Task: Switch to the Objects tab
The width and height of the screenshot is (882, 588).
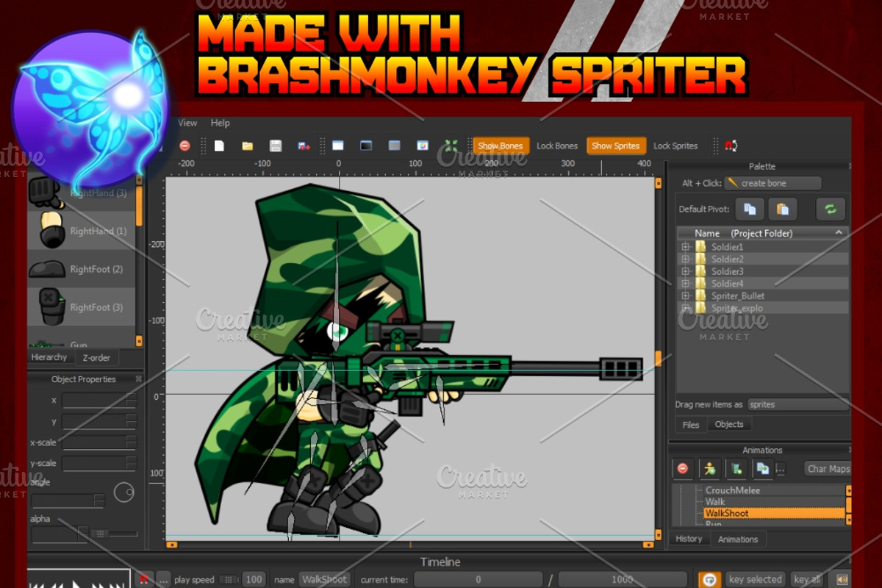Action: pyautogui.click(x=729, y=424)
